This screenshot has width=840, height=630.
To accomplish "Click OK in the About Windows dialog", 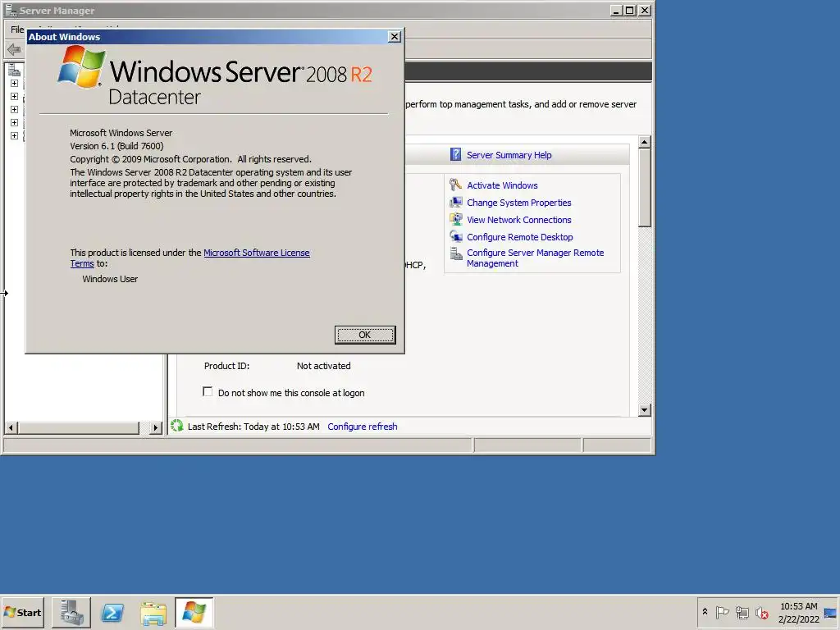I will click(365, 335).
